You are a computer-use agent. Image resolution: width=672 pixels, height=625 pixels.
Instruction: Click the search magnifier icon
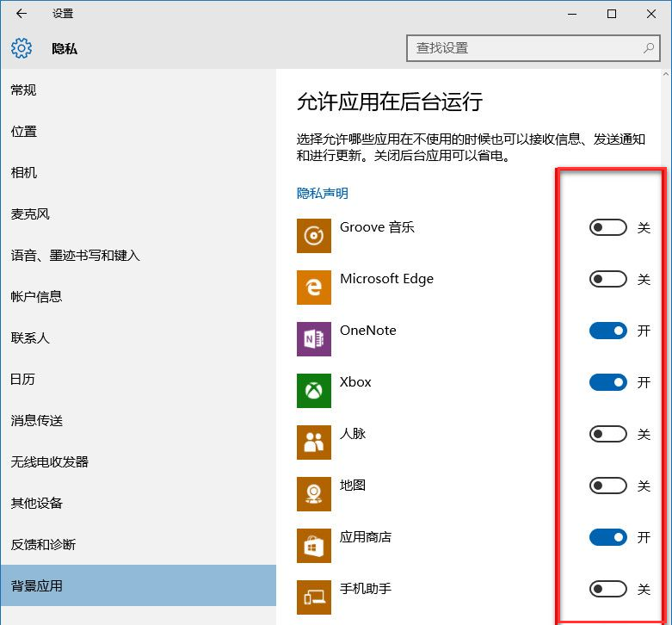649,48
